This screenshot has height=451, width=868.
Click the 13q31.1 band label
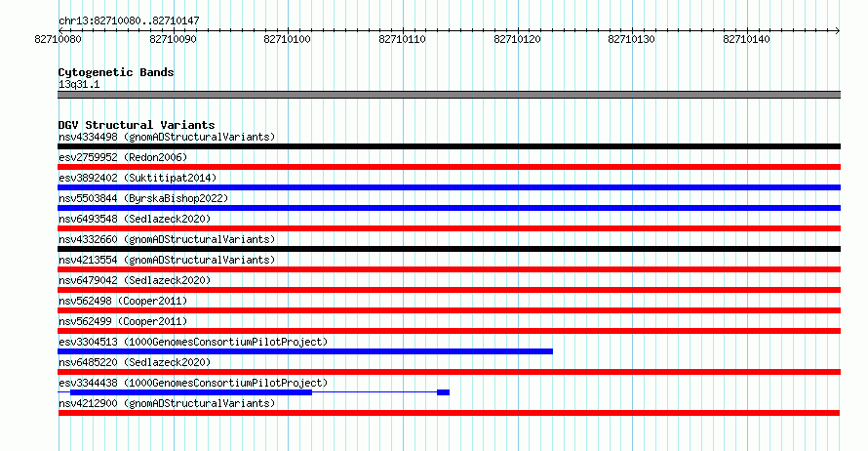[x=79, y=84]
